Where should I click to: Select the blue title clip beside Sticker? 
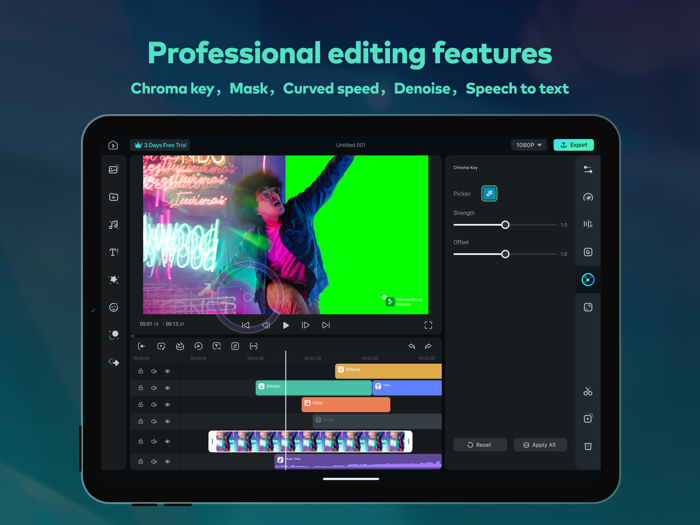[x=407, y=388]
